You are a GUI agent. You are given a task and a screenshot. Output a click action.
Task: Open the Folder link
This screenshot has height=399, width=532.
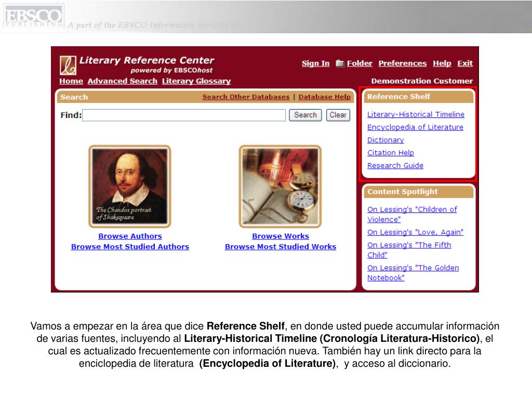pos(360,63)
